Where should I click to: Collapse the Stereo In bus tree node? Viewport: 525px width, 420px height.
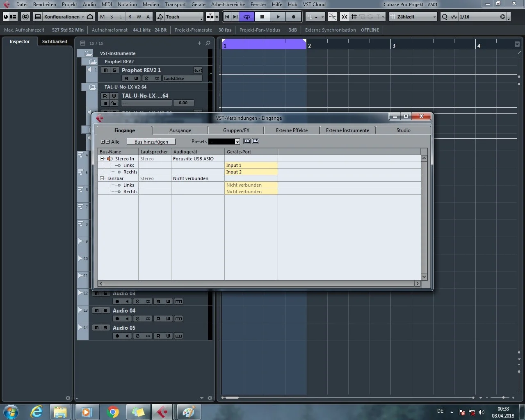click(x=102, y=159)
